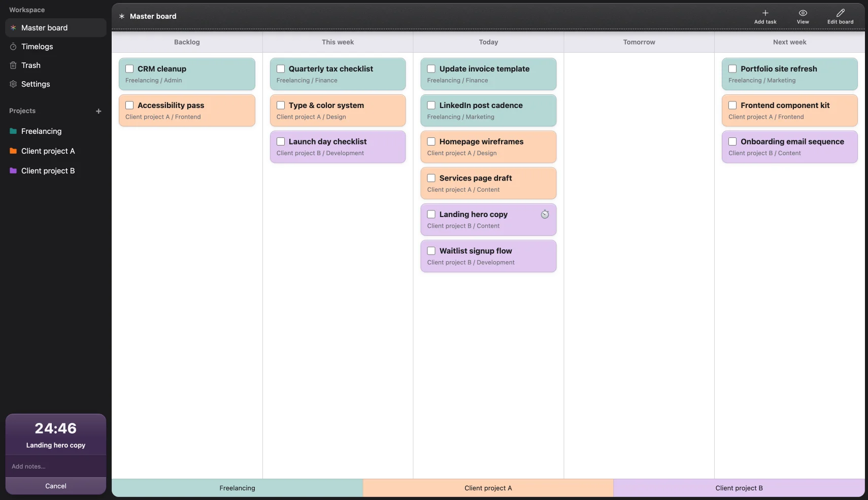Screen dimensions: 868x500
Task: Click the Add notes field in timer
Action: click(x=56, y=467)
